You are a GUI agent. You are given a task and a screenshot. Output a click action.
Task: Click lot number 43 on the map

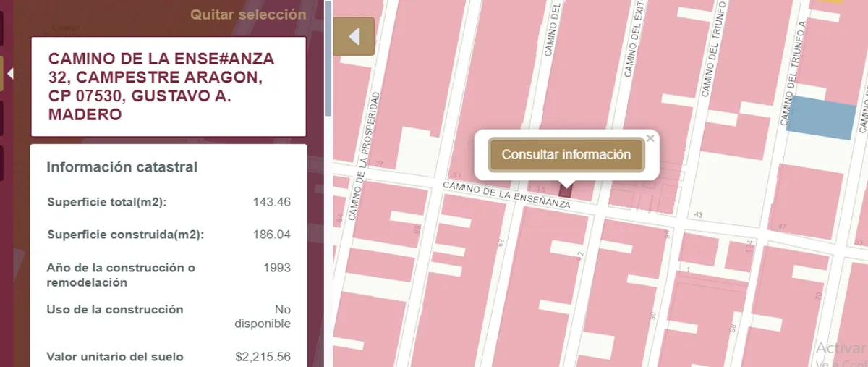tap(698, 215)
